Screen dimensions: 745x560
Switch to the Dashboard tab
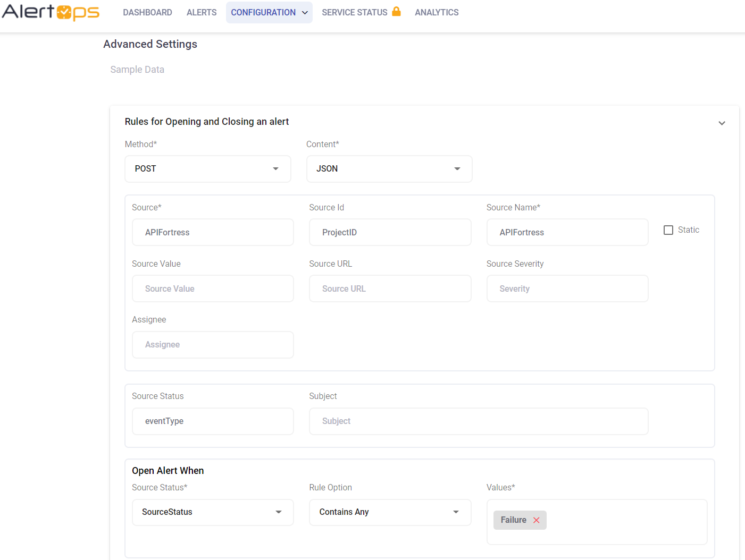(147, 12)
